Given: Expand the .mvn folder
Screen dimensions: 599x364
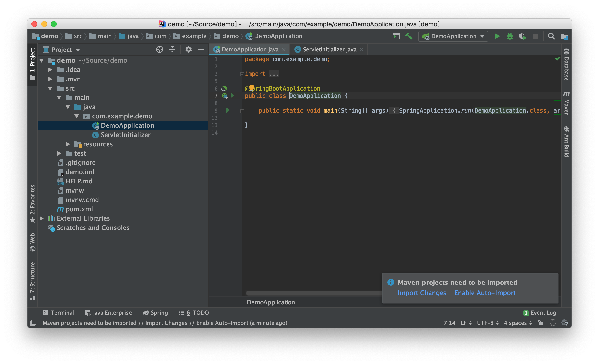Looking at the screenshot, I should 50,79.
